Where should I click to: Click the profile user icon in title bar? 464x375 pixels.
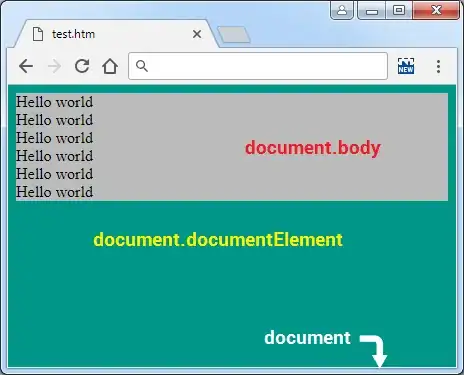(x=342, y=10)
